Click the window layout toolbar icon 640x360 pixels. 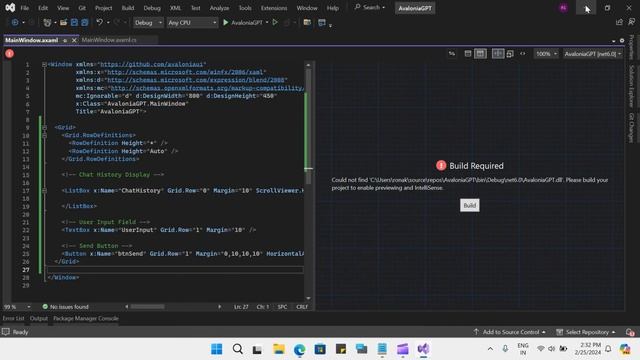[x=322, y=22]
